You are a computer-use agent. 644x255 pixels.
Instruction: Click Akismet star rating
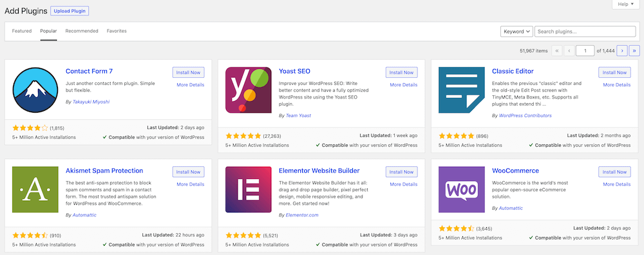[30, 236]
